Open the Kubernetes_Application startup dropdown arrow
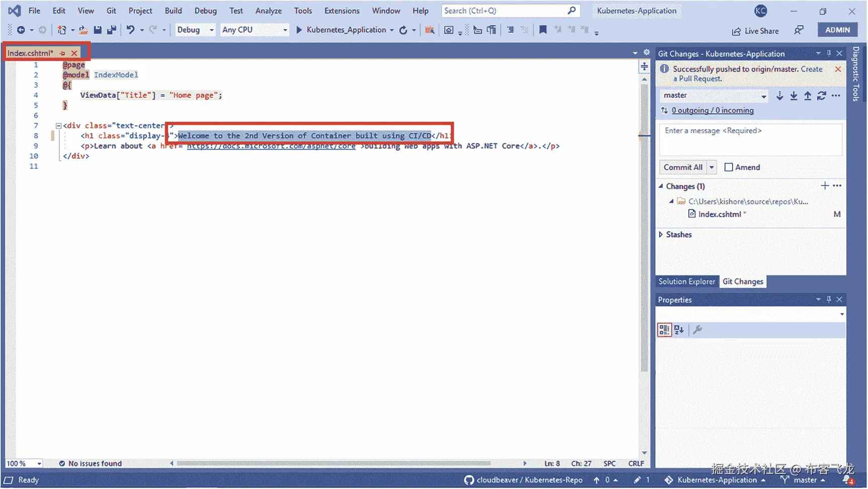868x489 pixels. (x=391, y=30)
